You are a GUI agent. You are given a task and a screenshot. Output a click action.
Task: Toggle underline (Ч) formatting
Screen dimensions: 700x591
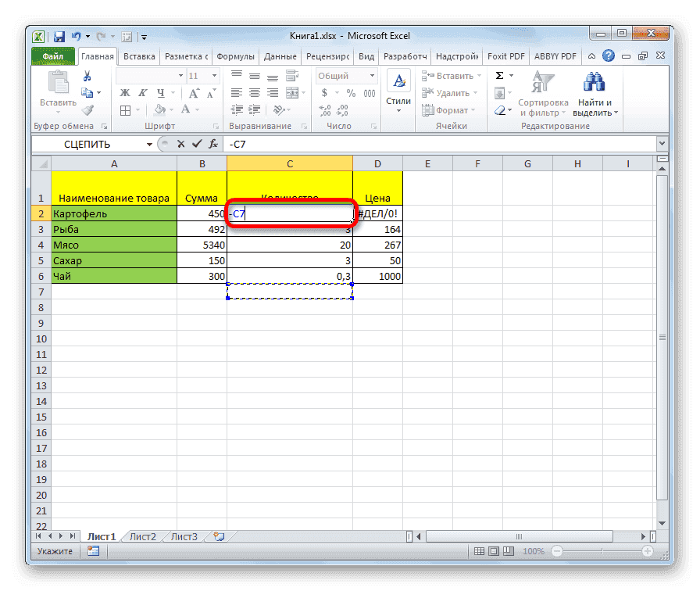[x=159, y=92]
